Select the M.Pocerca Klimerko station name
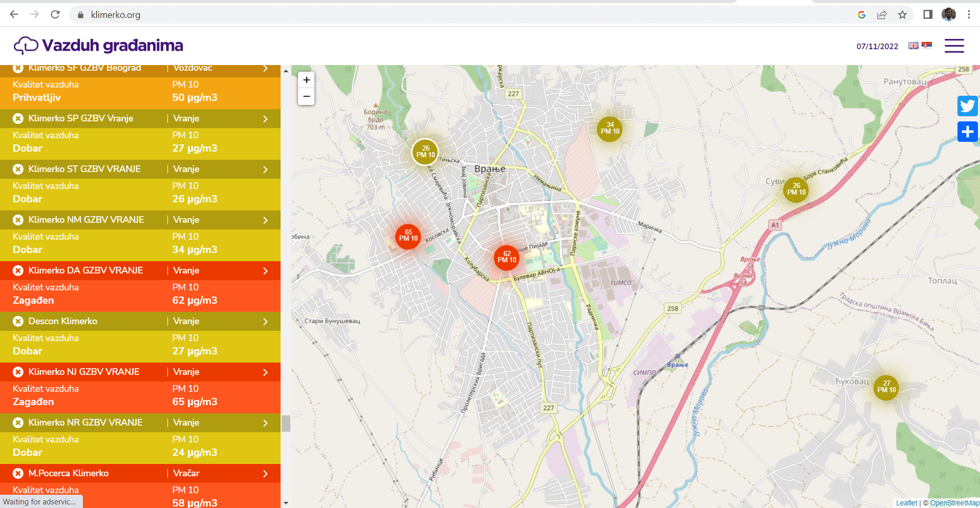Screen dimensions: 980x508 coord(68,473)
